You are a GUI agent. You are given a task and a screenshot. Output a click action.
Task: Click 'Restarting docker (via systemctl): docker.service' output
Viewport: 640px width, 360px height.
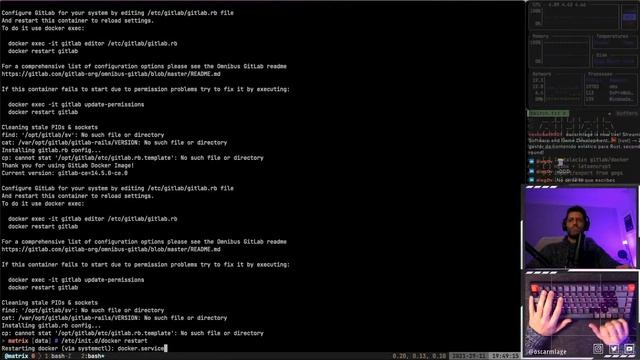coord(83,348)
